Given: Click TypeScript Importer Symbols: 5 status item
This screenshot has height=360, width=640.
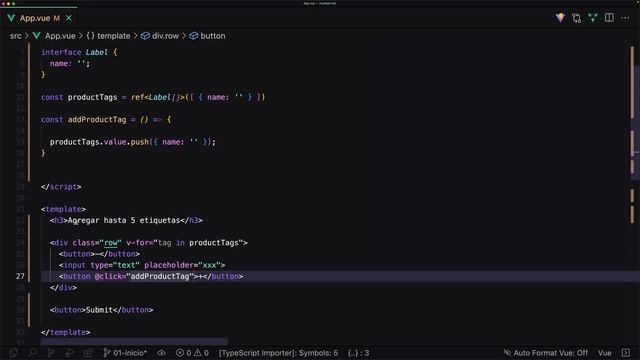Looking at the screenshot, I should (x=278, y=353).
